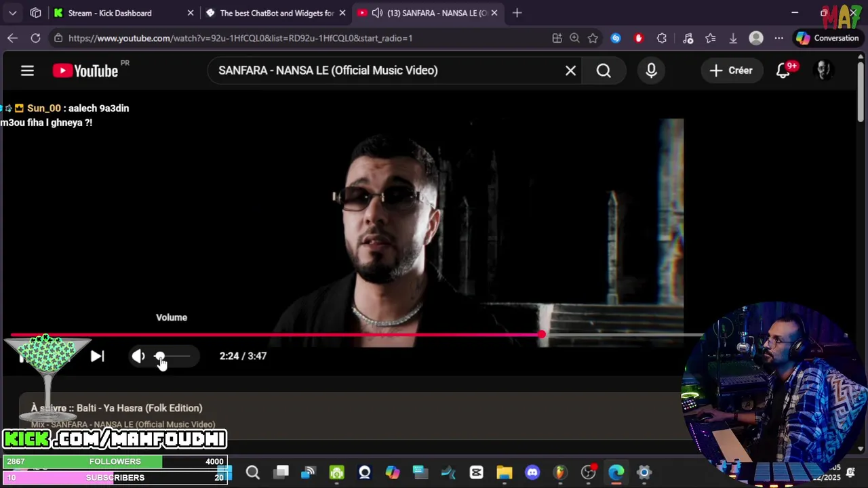Open YouTube notifications bell
The height and width of the screenshot is (488, 868).
point(783,70)
